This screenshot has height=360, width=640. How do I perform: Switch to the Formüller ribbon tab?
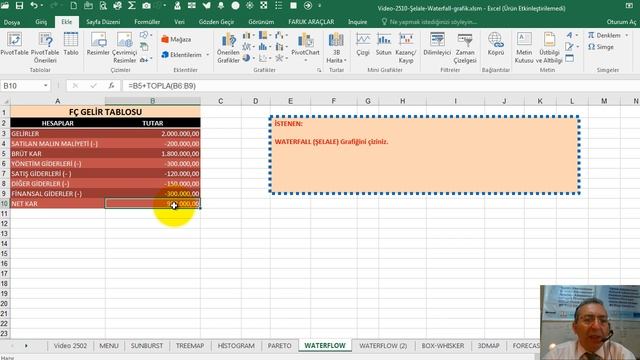click(x=147, y=22)
